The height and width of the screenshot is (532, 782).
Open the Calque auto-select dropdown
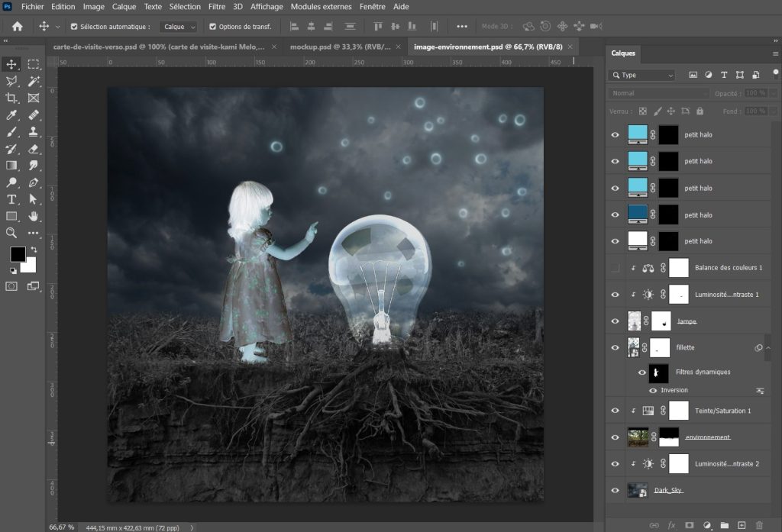coord(178,27)
